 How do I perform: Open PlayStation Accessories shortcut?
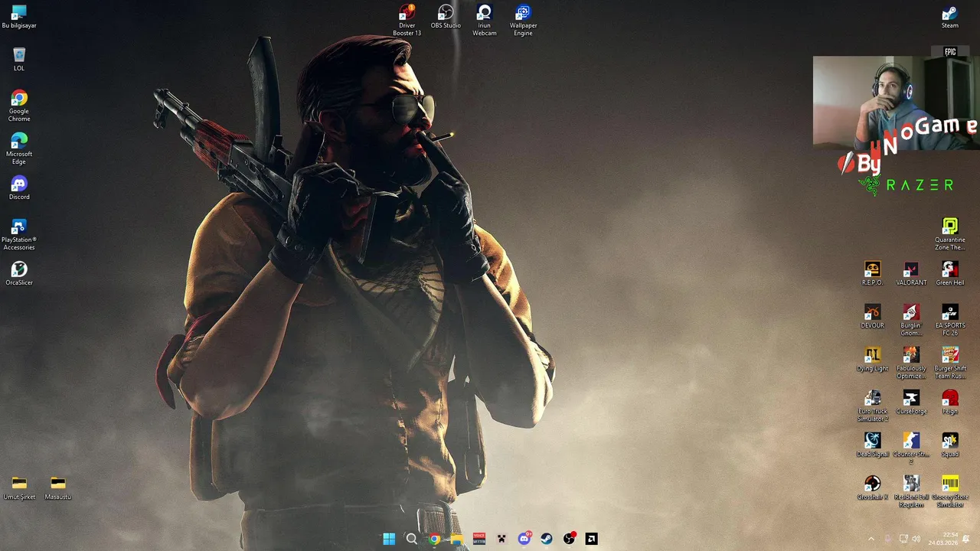19,235
